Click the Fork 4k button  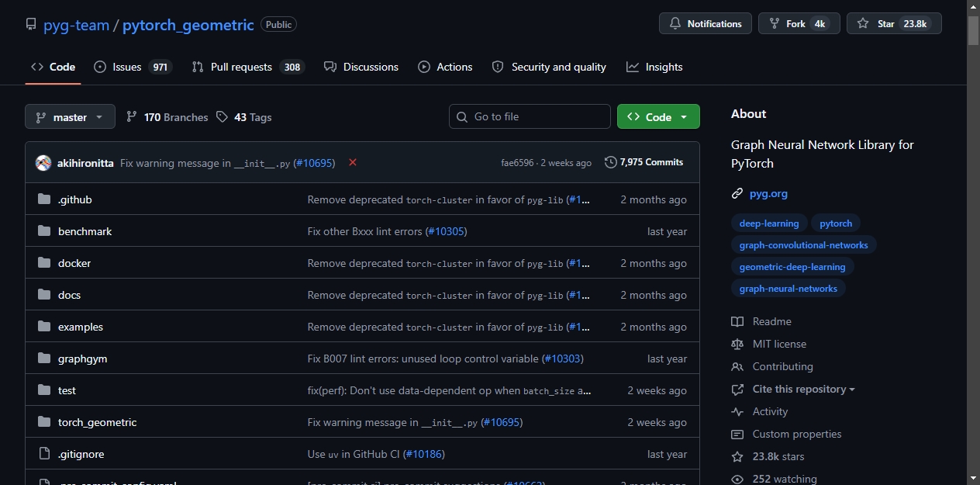pos(799,23)
